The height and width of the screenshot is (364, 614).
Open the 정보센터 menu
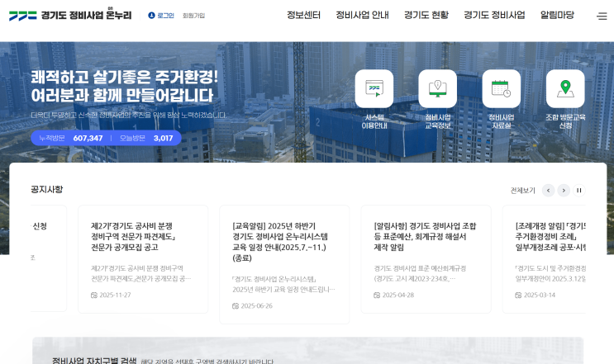coord(303,15)
